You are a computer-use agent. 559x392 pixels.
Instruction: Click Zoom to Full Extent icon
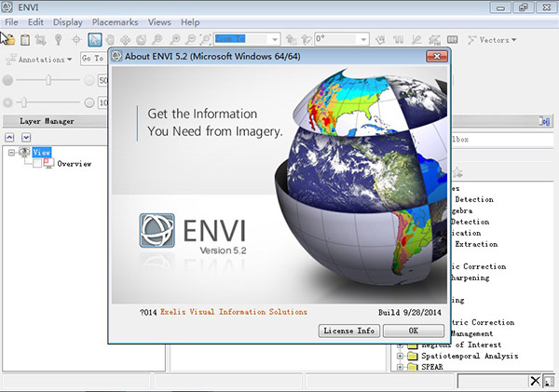[205, 39]
